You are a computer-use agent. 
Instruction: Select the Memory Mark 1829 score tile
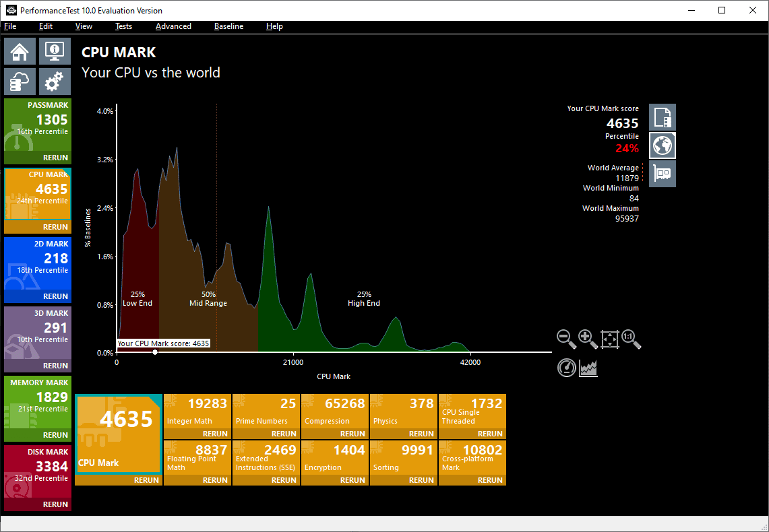38,402
